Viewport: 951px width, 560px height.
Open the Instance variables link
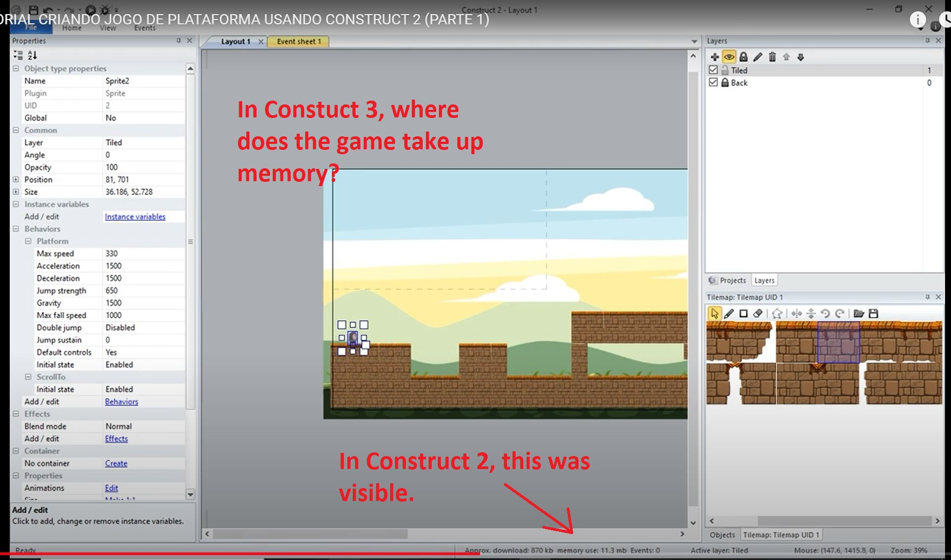tap(135, 216)
